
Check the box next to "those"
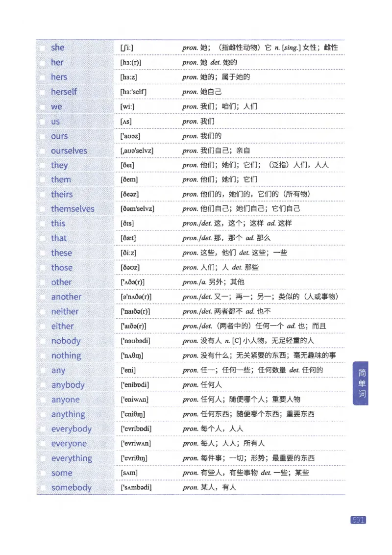click(43, 268)
